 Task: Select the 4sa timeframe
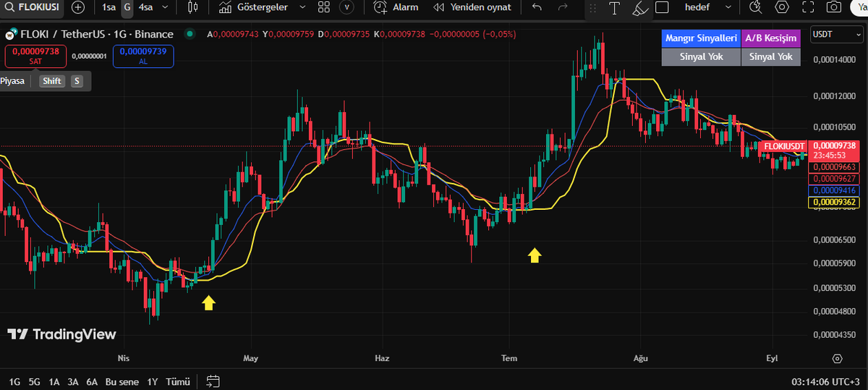coord(146,7)
